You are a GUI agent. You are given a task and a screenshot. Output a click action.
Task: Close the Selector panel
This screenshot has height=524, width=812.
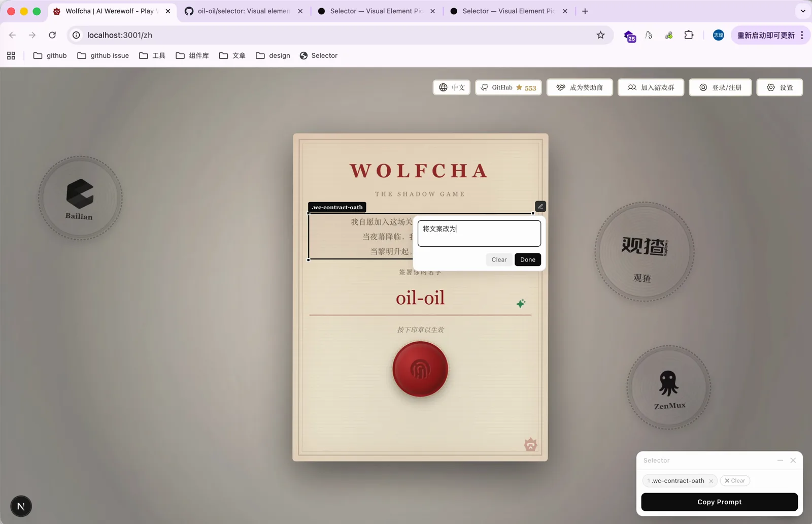(x=793, y=461)
